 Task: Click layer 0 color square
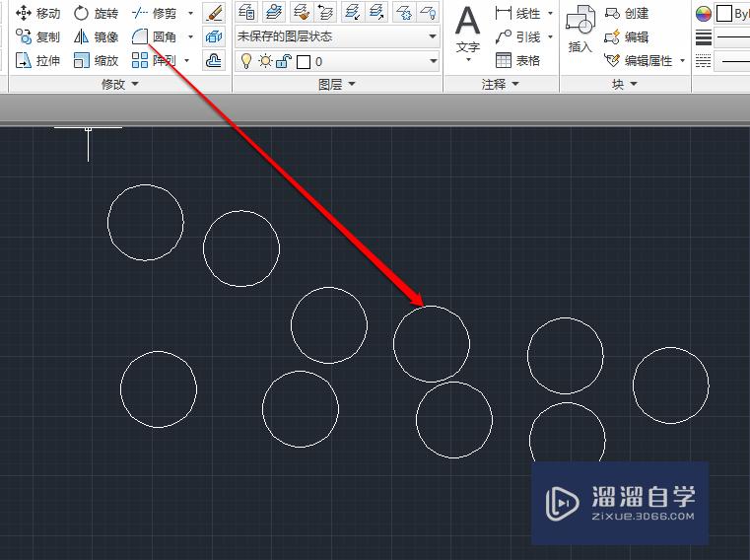point(304,62)
